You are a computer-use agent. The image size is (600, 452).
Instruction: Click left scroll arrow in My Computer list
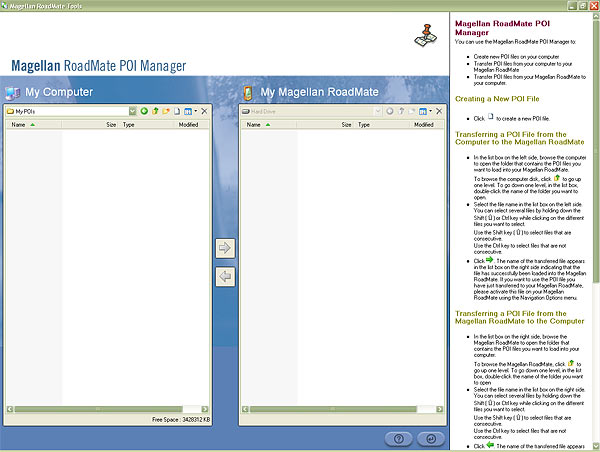(x=10, y=409)
